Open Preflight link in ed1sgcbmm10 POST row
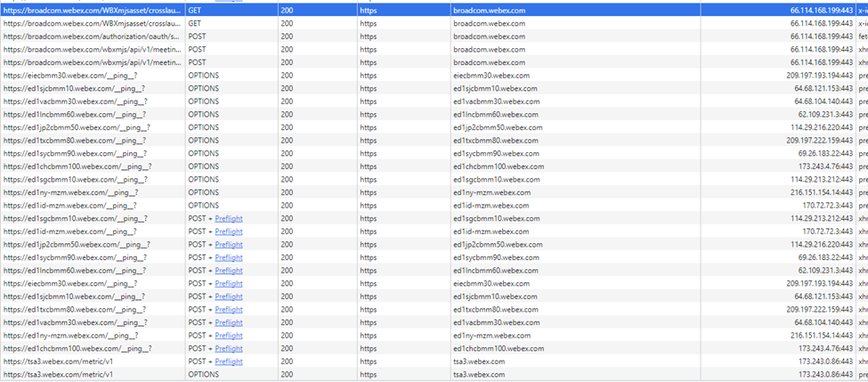The width and height of the screenshot is (868, 382). click(229, 219)
